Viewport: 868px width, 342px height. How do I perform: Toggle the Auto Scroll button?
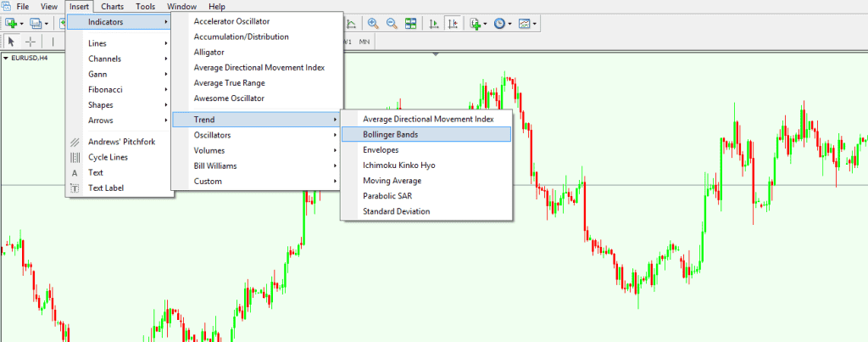tap(433, 23)
